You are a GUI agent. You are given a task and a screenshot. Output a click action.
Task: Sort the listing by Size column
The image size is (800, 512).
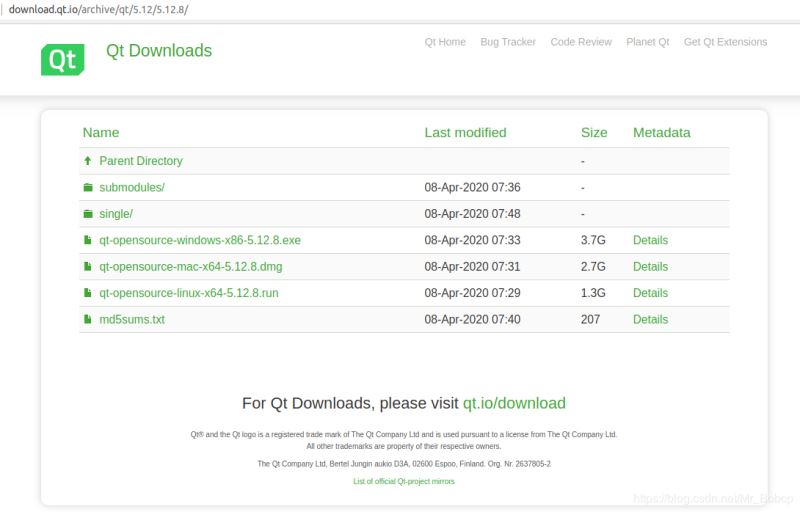pyautogui.click(x=594, y=133)
